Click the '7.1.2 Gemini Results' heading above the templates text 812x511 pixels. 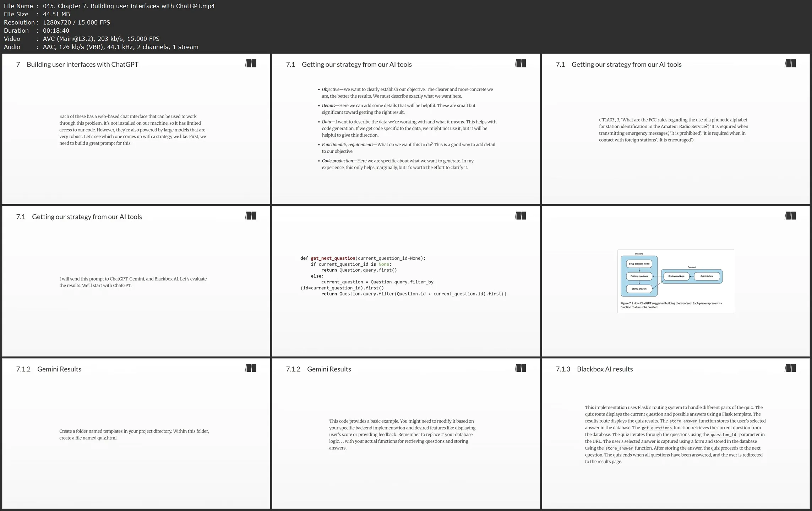tap(49, 369)
